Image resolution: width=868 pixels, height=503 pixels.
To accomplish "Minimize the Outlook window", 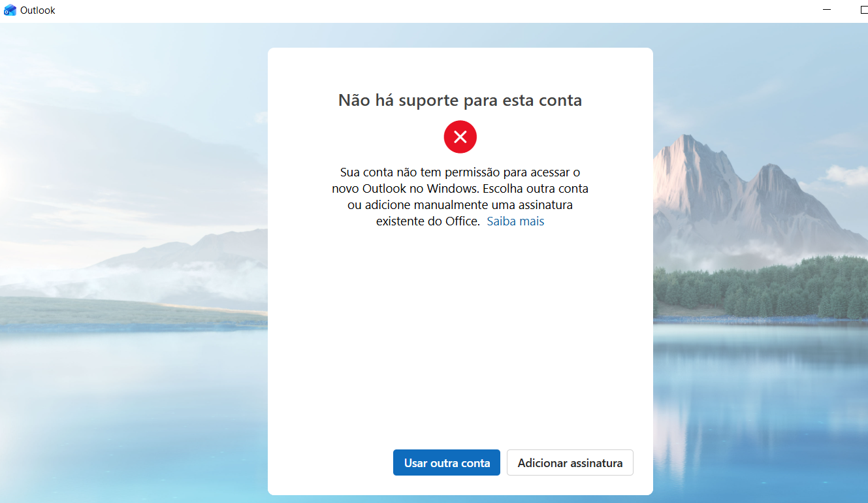I will tap(827, 10).
